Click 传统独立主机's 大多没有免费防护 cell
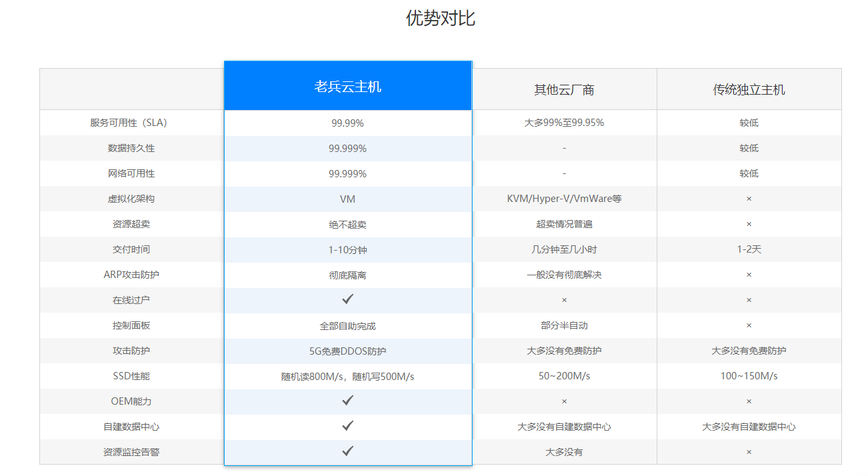The width and height of the screenshot is (868, 476). [x=749, y=351]
